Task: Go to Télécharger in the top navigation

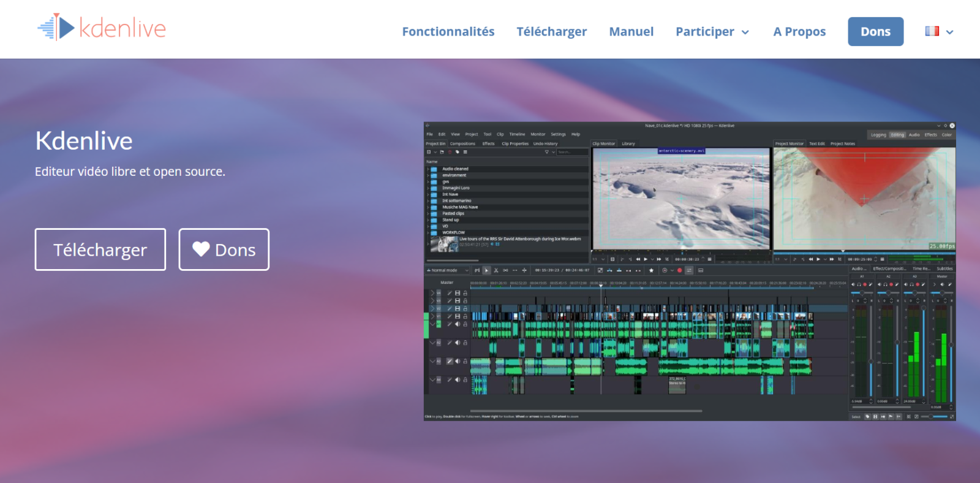Action: (x=551, y=31)
